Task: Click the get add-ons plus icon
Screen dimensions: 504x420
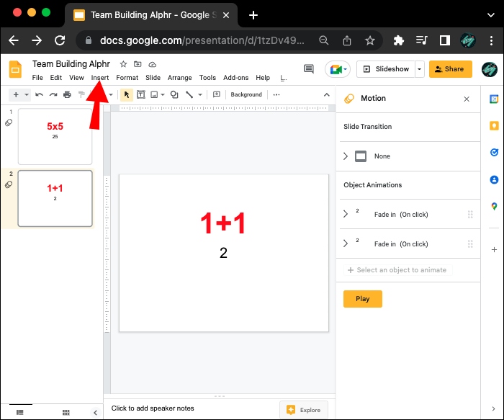Action: tap(494, 249)
